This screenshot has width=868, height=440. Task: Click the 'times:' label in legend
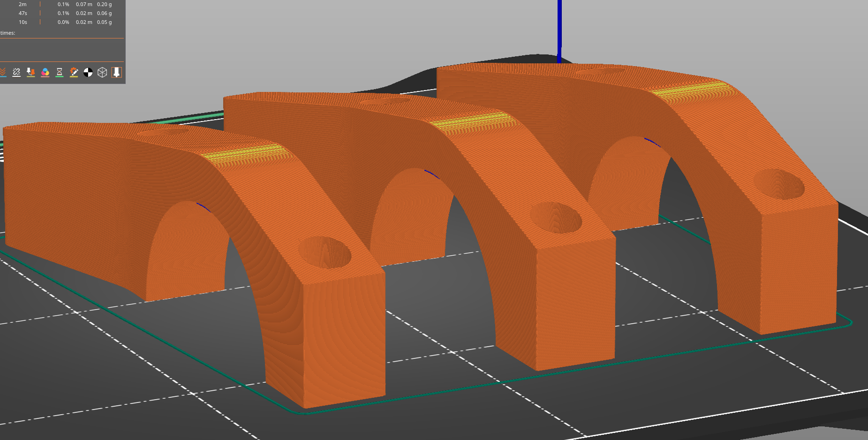point(8,33)
